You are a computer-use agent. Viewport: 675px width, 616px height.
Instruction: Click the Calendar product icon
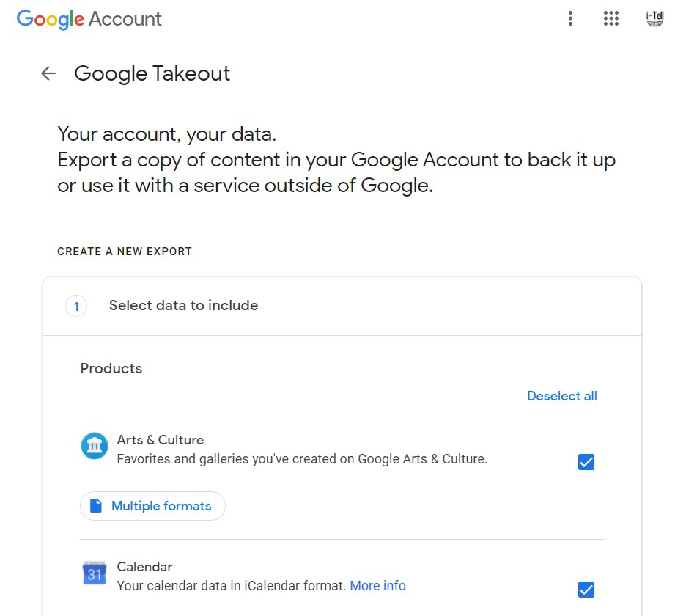click(x=95, y=573)
